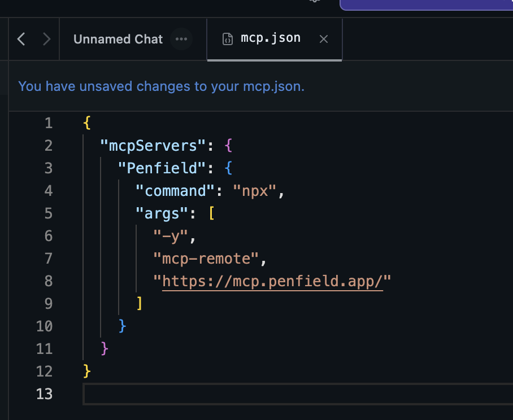Click line number 8 in the gutter
513x420 pixels.
pos(49,281)
